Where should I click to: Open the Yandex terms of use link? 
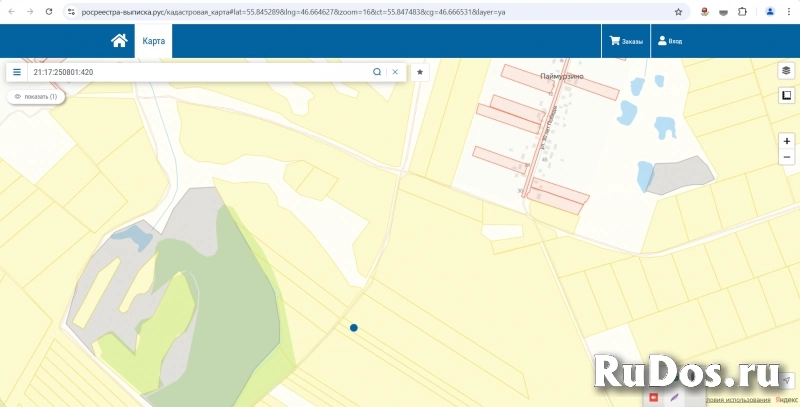741,401
